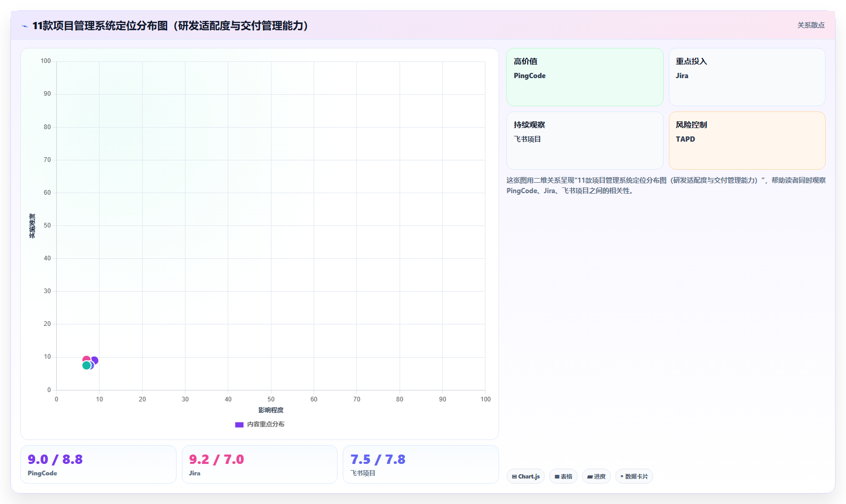Click the small icon left of the title
Screen dimensions: 846x504
pyautogui.click(x=24, y=26)
